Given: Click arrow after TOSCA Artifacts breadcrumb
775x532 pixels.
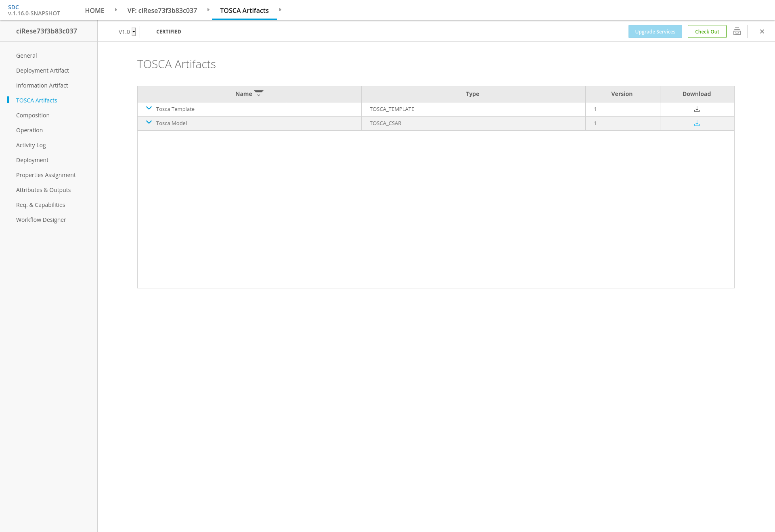Looking at the screenshot, I should click(x=280, y=10).
